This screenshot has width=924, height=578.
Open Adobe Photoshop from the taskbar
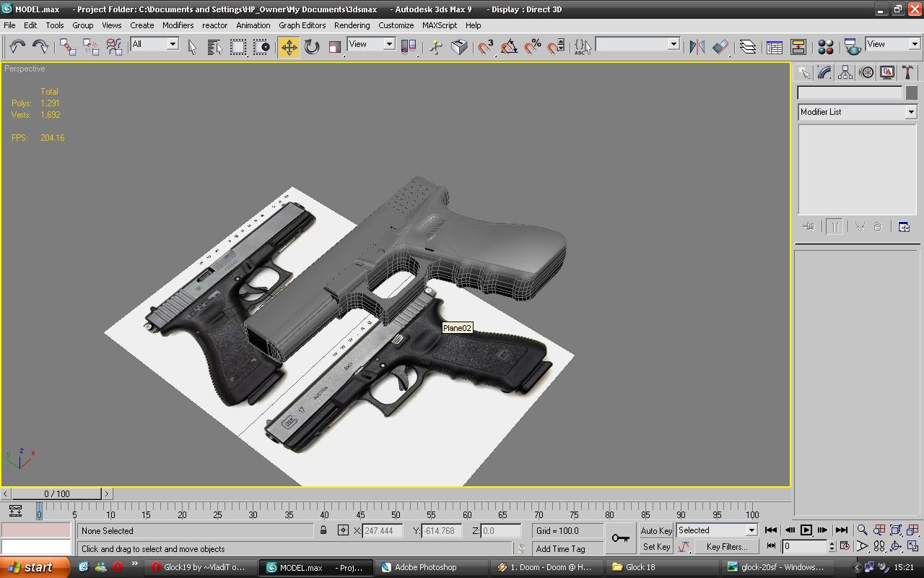tap(433, 567)
